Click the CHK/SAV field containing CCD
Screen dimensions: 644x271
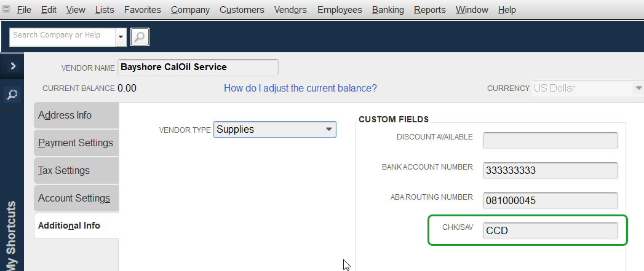tap(551, 230)
